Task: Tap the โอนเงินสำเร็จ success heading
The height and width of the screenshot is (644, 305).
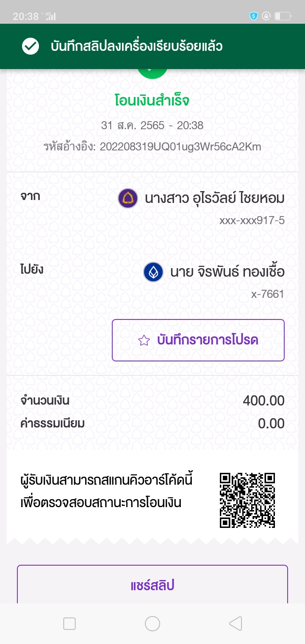Action: coord(152,101)
